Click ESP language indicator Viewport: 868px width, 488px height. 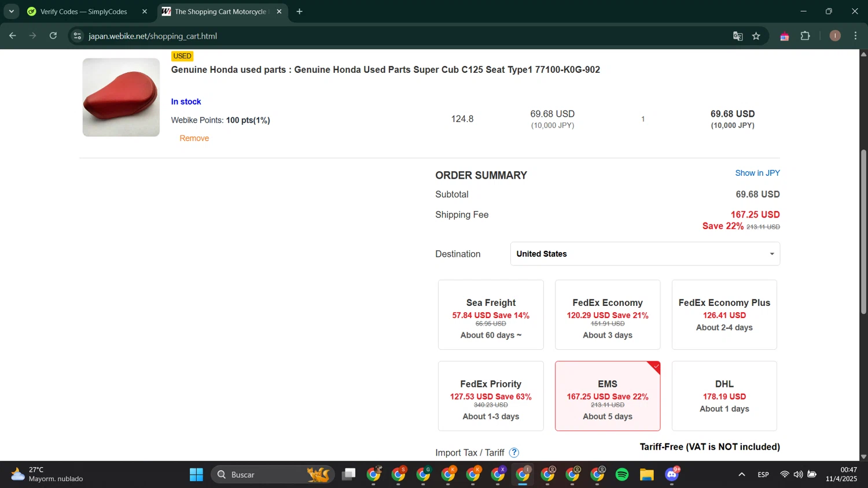point(763,475)
